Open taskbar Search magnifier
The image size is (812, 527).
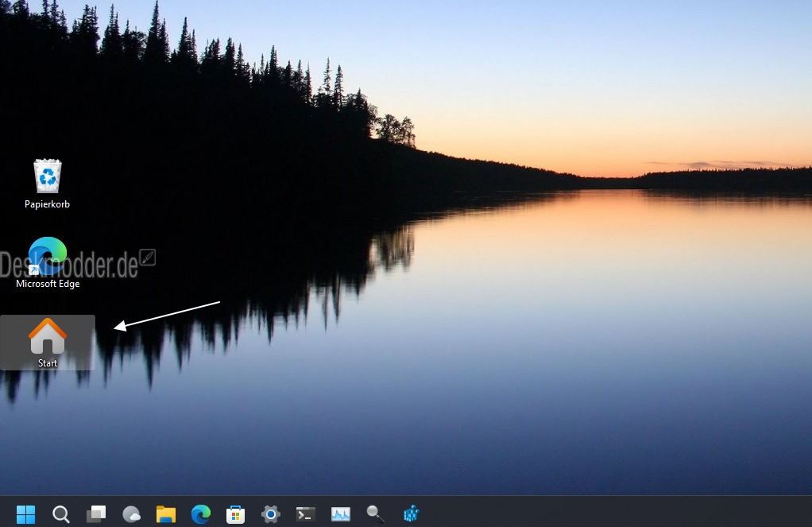point(60,514)
